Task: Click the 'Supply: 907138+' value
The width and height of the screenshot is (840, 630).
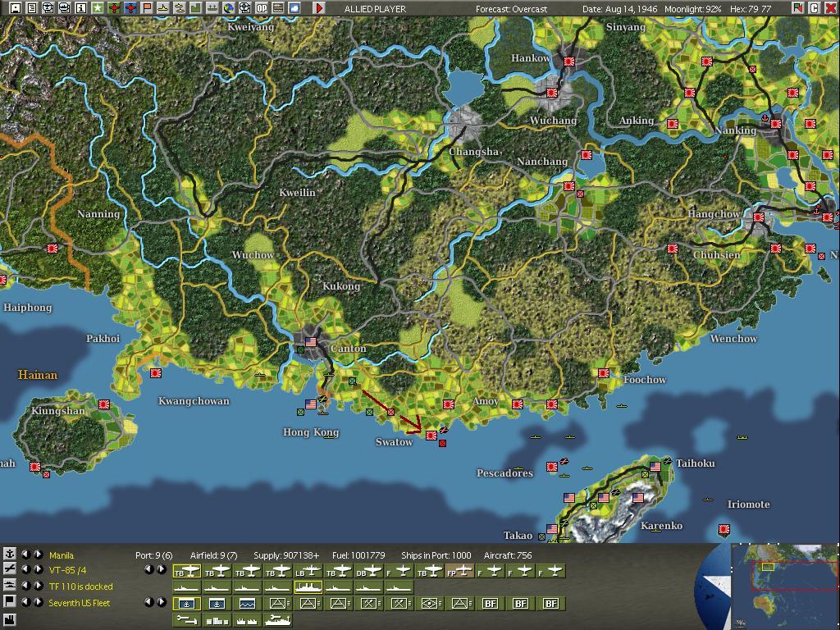Action: pyautogui.click(x=286, y=555)
